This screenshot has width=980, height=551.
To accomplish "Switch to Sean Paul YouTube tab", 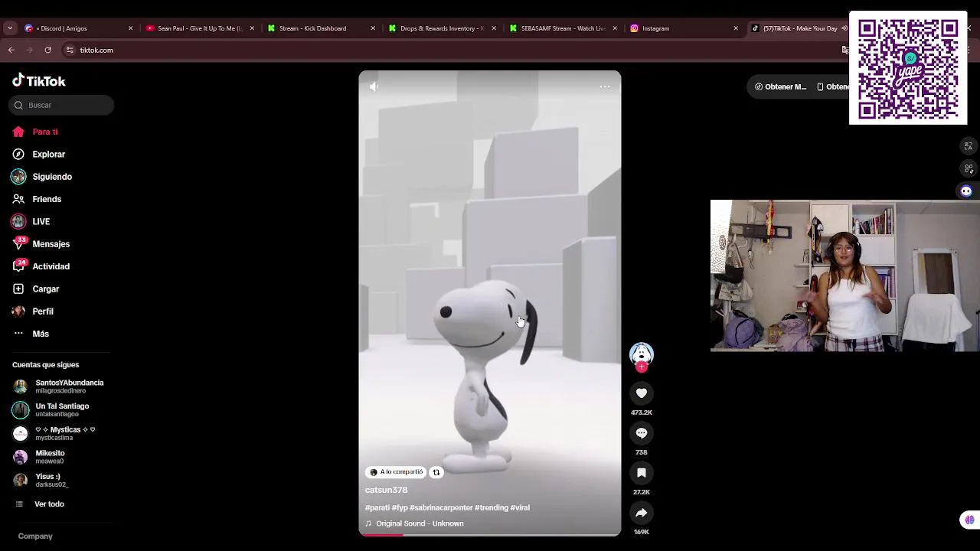I will 199,28.
